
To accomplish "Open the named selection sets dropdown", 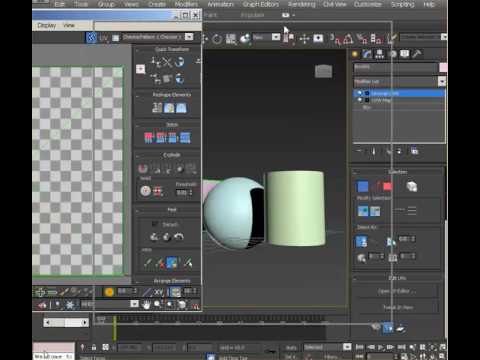I will point(444,37).
